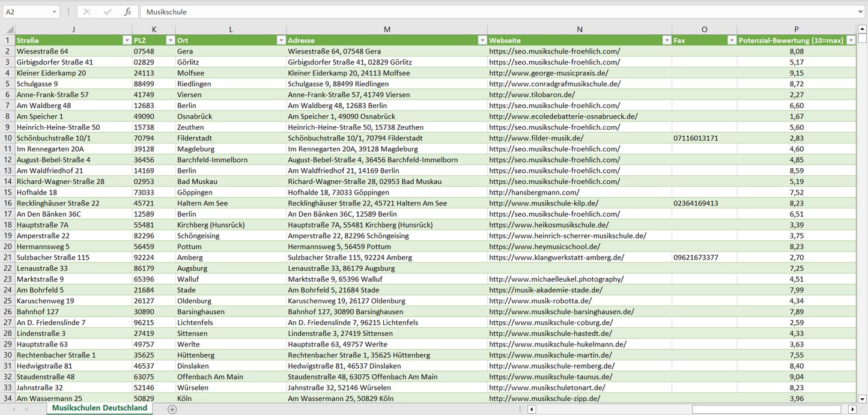
Task: Open the Straße column filter dropdown
Action: 126,40
